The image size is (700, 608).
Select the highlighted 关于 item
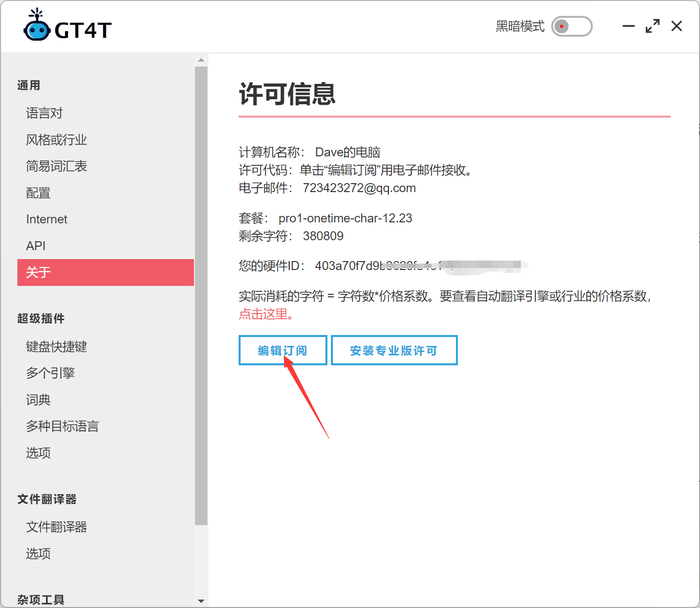pyautogui.click(x=106, y=272)
